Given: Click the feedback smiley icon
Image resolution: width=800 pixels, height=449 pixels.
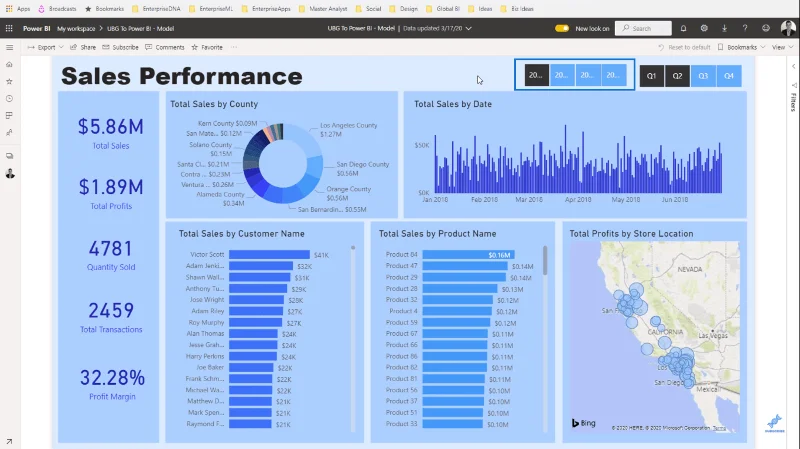Looking at the screenshot, I should [766, 29].
